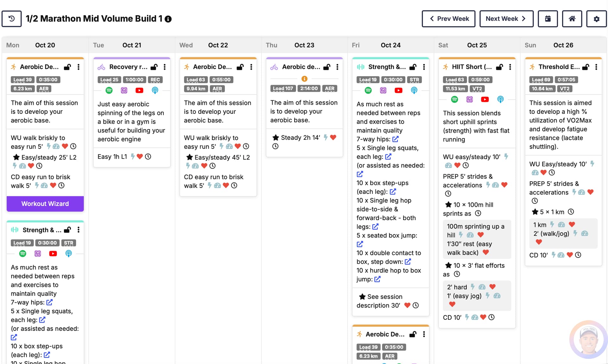Open podcast icon on Friday Strength card

[x=414, y=90]
